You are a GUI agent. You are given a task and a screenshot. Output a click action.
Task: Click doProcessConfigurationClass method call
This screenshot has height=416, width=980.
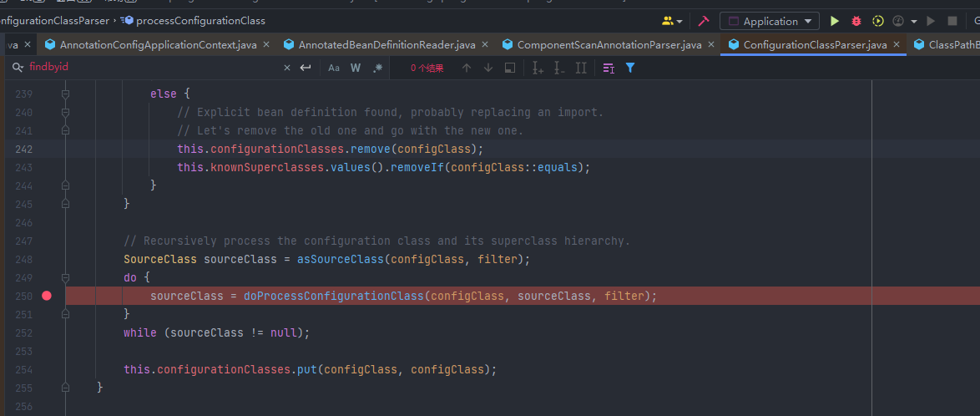pyautogui.click(x=333, y=296)
